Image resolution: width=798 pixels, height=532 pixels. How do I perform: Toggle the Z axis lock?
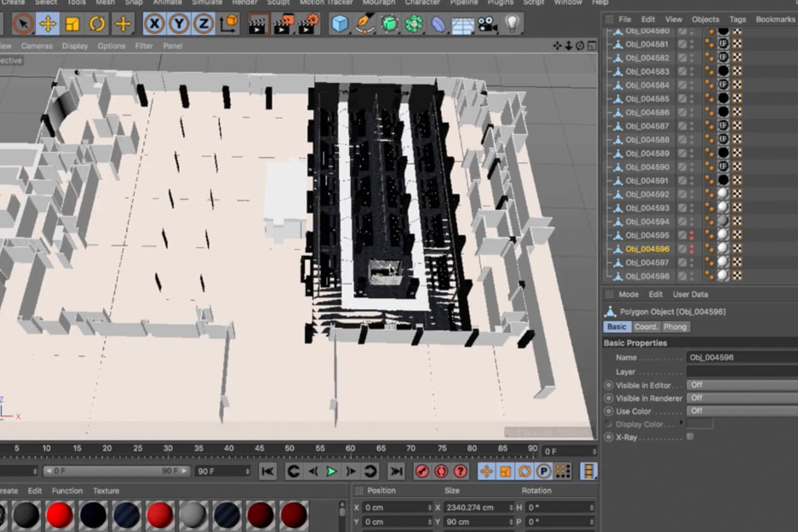point(203,24)
